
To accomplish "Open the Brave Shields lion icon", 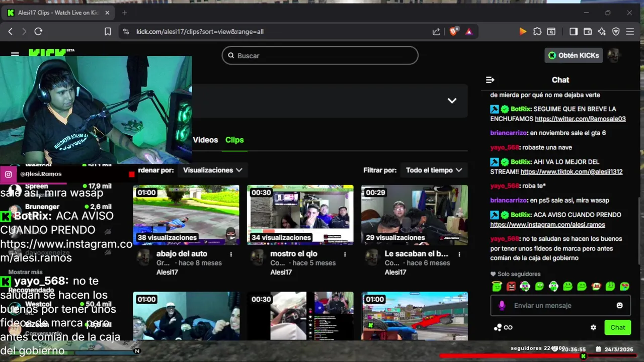I will coord(453,32).
